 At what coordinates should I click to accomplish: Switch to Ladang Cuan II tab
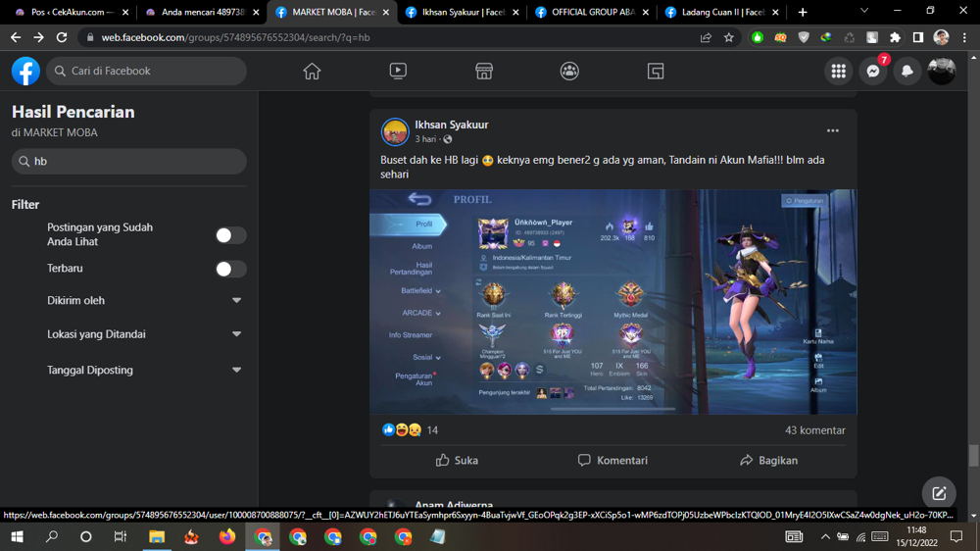pyautogui.click(x=721, y=12)
